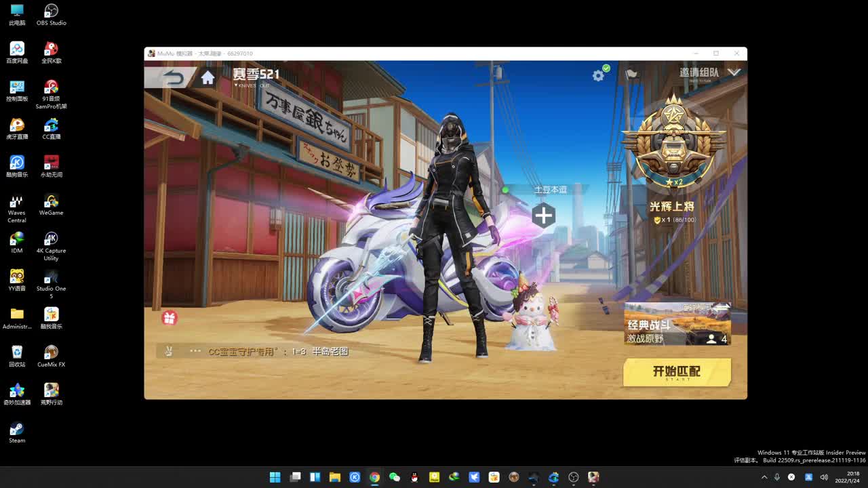This screenshot has height=488, width=868.
Task: Tap the gesture emote icon in chat bar
Action: coord(168,351)
